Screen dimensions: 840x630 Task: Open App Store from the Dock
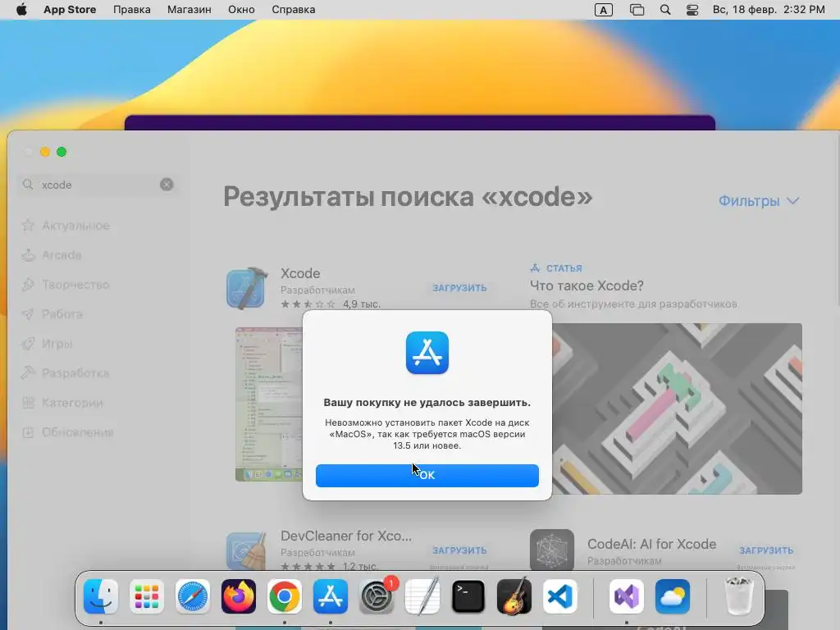(x=331, y=596)
